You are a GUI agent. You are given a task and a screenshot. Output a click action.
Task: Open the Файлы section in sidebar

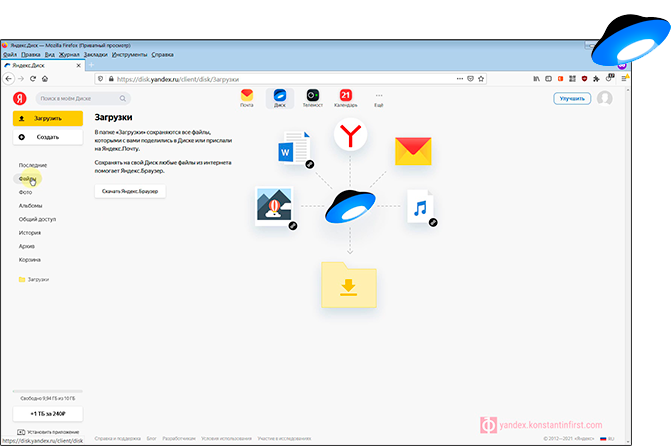tap(27, 179)
